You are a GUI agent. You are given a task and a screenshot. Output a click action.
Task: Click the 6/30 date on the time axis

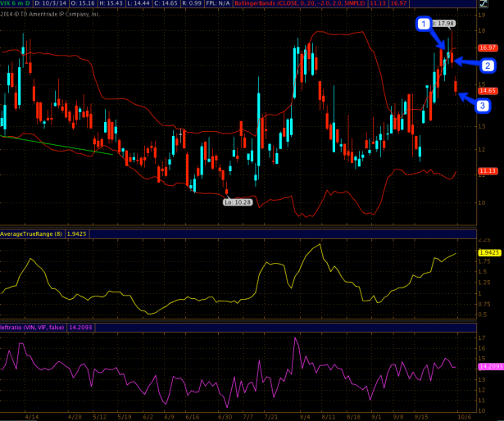coord(223,415)
